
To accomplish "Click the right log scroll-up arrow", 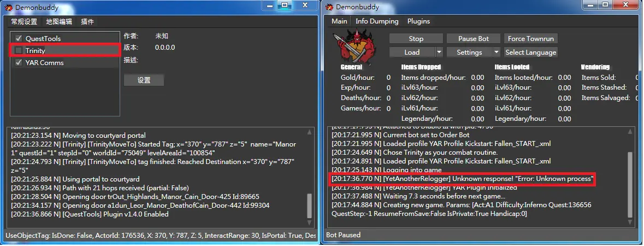I will (630, 131).
